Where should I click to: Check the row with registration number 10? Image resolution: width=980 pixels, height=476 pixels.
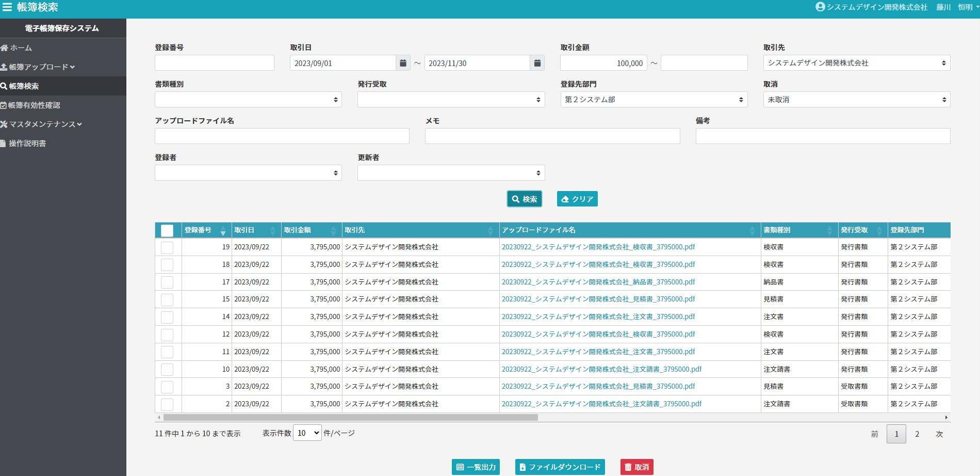tap(167, 370)
